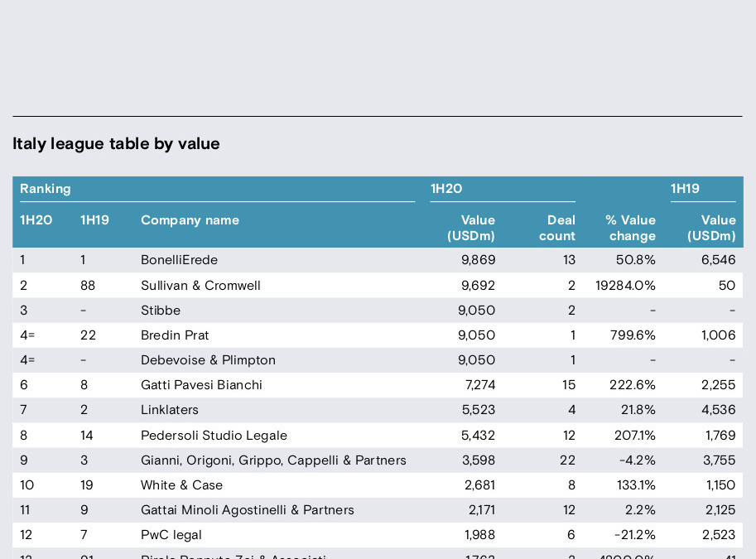This screenshot has height=559, width=756.
Task: Select the 222.6% value change cell
Action: tap(632, 385)
